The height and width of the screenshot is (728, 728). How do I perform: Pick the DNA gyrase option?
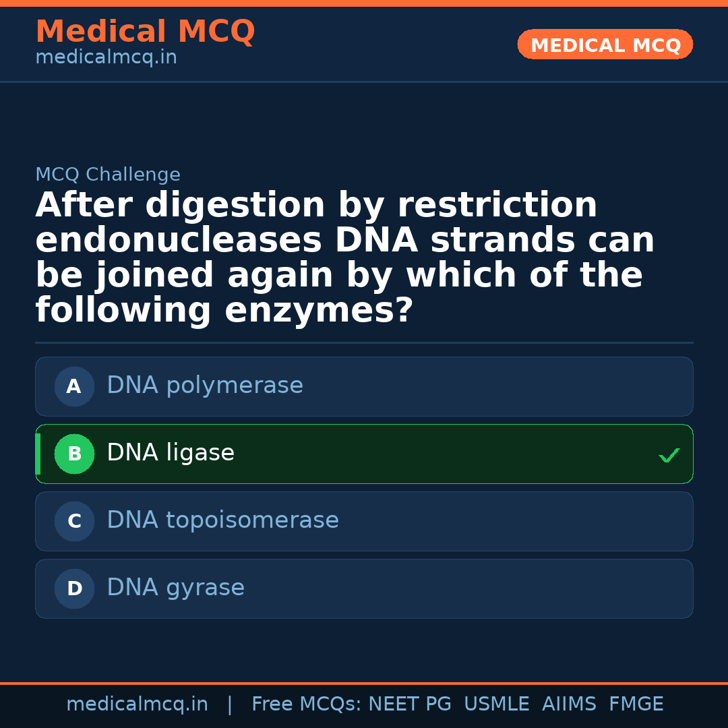pyautogui.click(x=175, y=588)
